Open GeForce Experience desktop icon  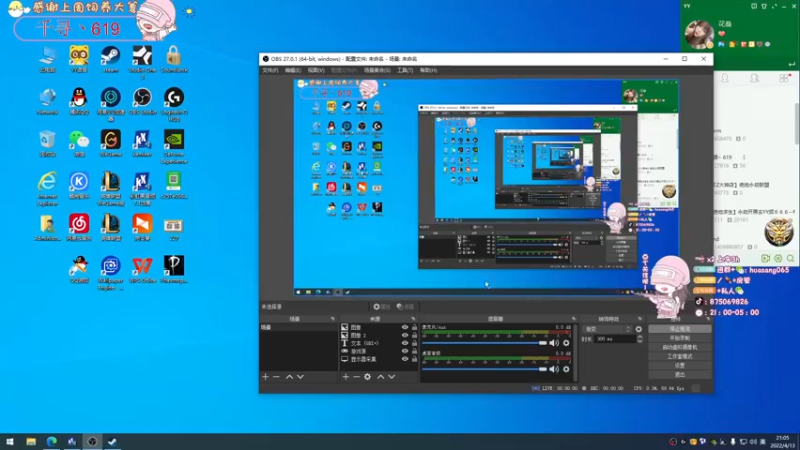[x=174, y=146]
